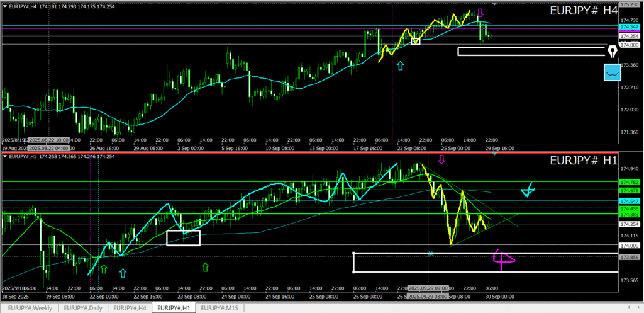Click the cyan 174.547 price label in H4
Screen dimensions: 644x313
tap(630, 28)
